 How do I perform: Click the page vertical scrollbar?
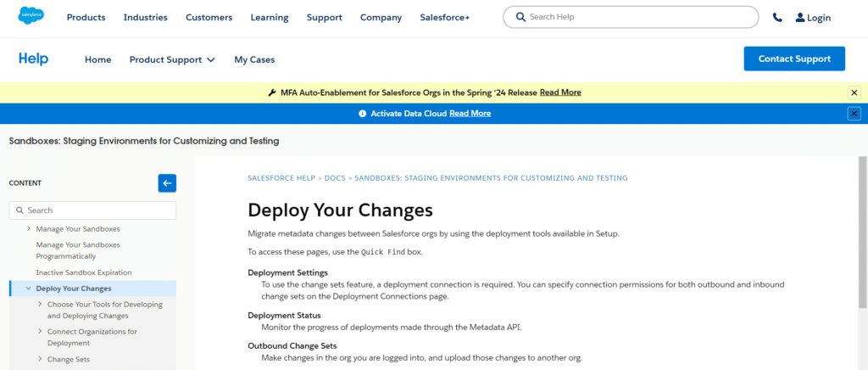coord(862,230)
